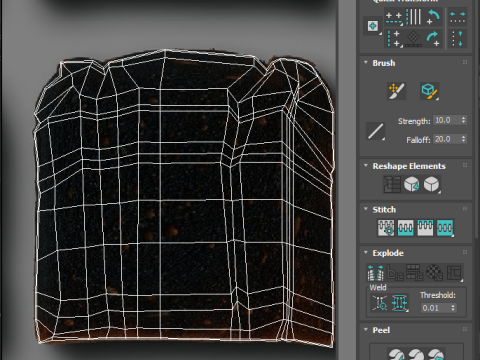Click the Falloff spinner arrows

[464, 139]
